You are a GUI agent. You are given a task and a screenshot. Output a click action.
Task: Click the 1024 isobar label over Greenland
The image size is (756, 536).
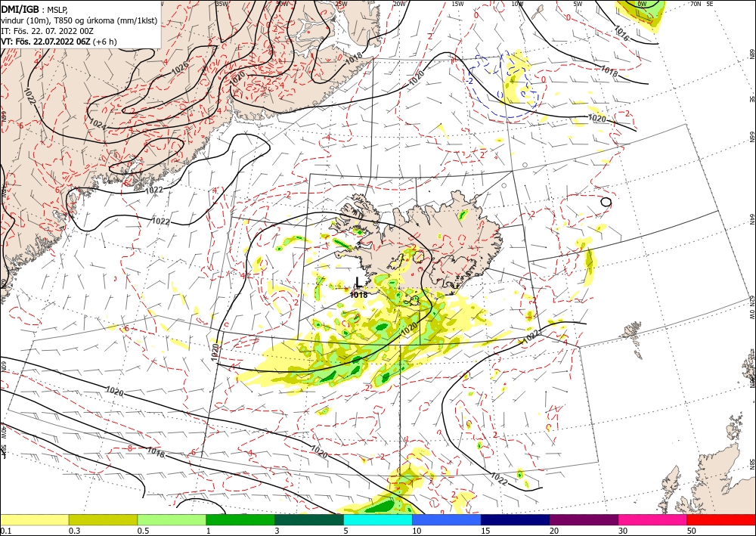click(98, 125)
